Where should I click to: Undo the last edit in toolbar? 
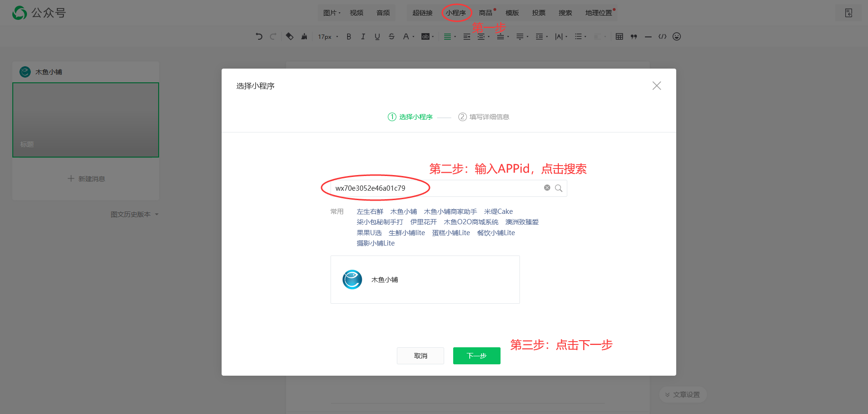click(259, 36)
